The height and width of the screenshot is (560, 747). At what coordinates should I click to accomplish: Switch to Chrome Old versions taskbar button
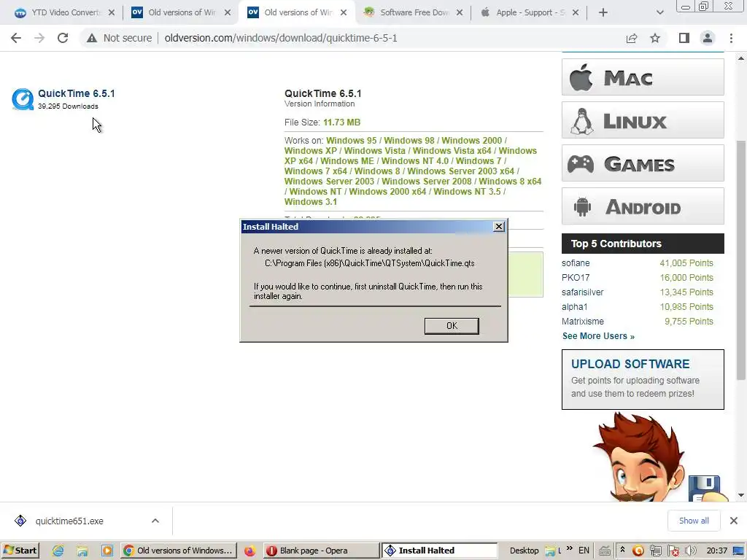click(179, 551)
